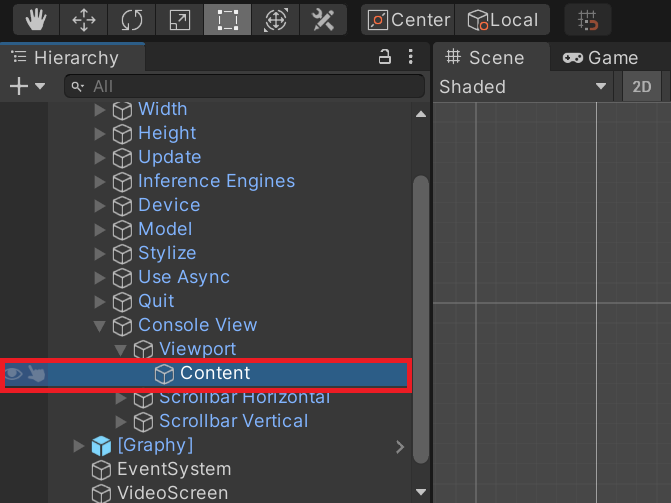Screen dimensions: 671x503
Task: Toggle Local handle rotation
Action: (x=502, y=19)
